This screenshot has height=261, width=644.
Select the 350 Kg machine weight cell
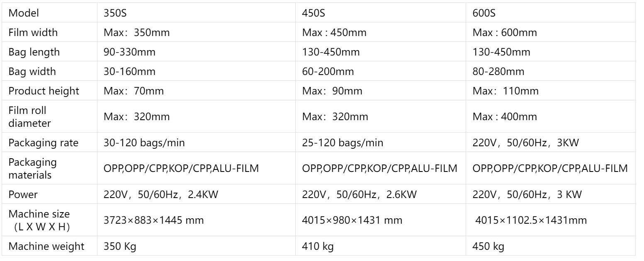[x=120, y=247]
